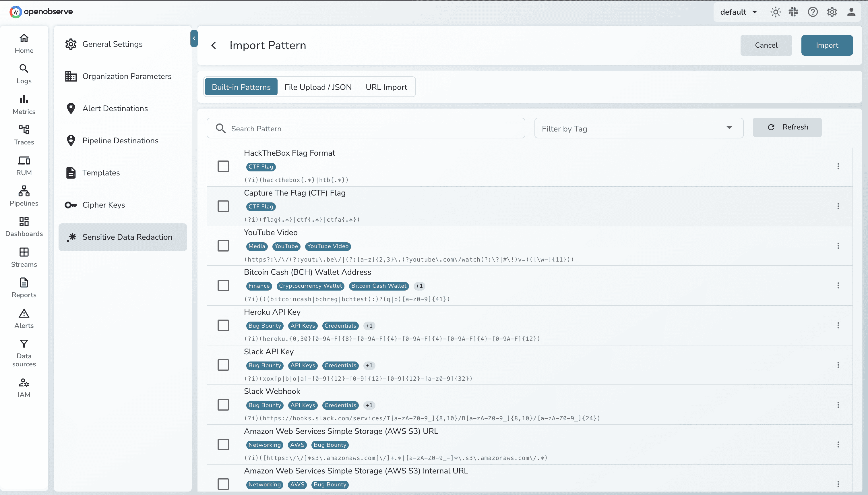Screen dimensions: 868x495
Task: Navigate to RUM via sidebar icon
Action: tap(24, 165)
